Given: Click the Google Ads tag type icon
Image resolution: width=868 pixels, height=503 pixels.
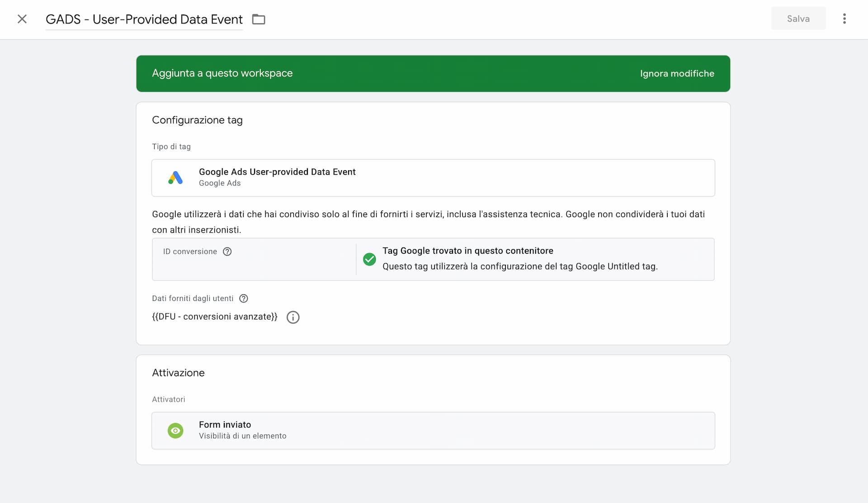Looking at the screenshot, I should (175, 177).
